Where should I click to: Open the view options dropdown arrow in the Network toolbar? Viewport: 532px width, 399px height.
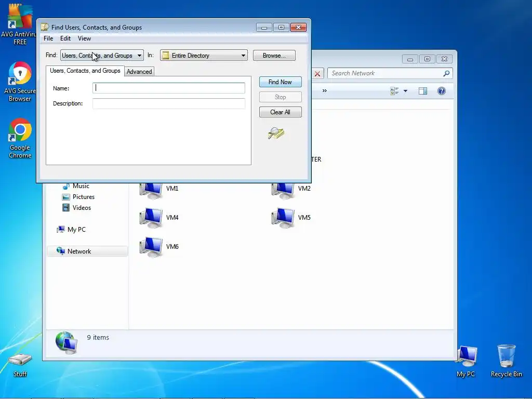(x=405, y=91)
